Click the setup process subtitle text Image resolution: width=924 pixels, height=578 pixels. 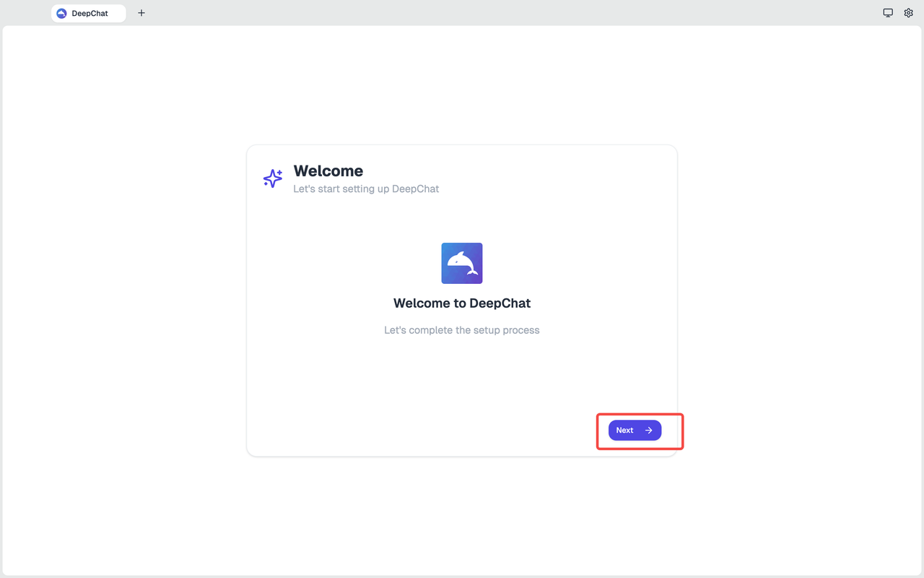[462, 330]
